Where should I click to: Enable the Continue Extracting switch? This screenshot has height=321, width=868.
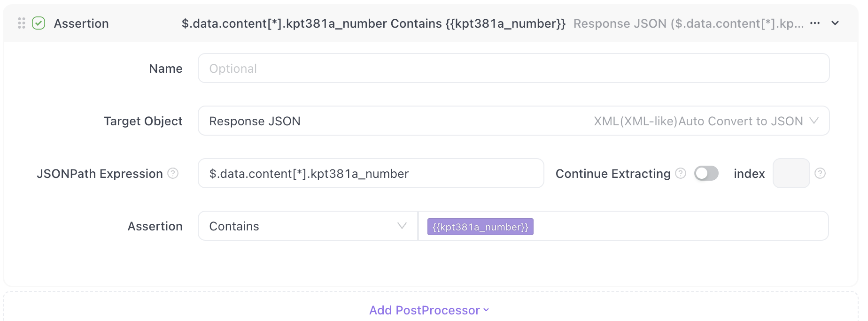point(706,174)
